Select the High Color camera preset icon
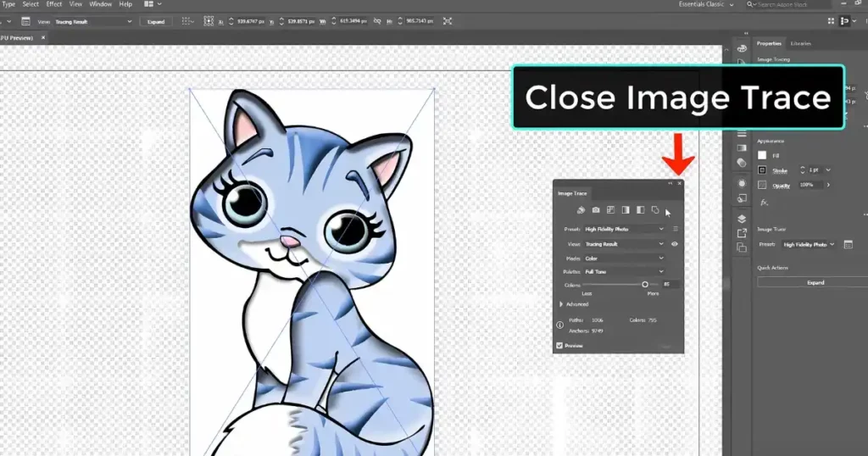This screenshot has width=868, height=456. [x=596, y=210]
